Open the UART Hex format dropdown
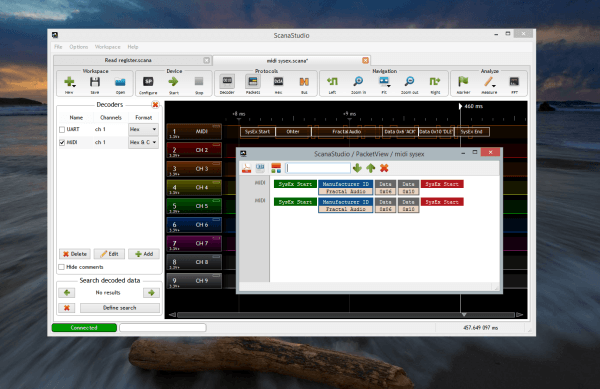The image size is (600, 389). click(x=143, y=130)
